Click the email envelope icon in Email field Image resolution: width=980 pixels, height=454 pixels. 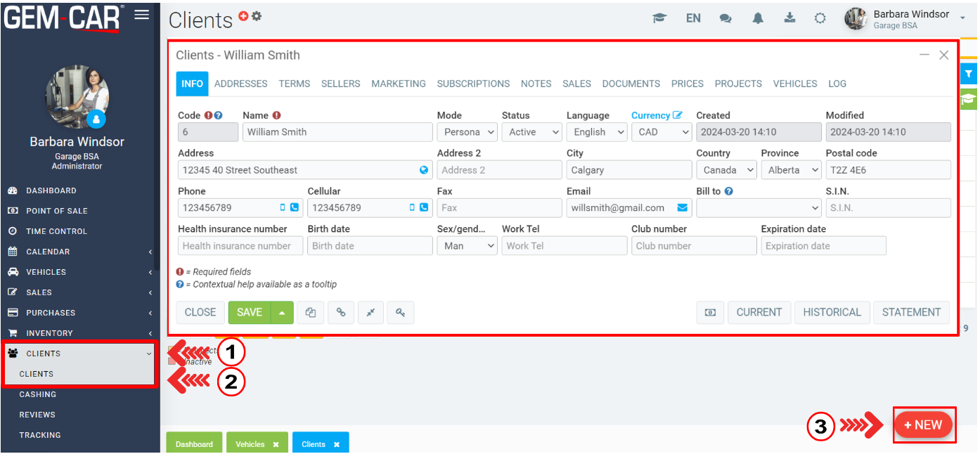(x=682, y=208)
